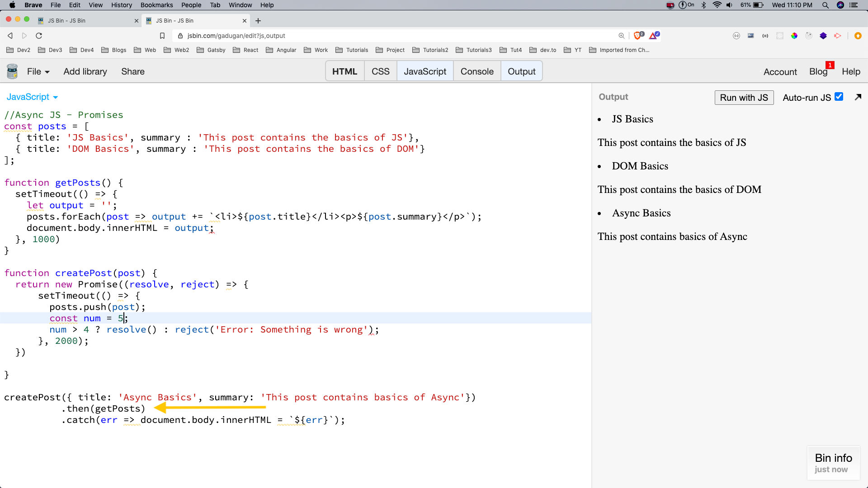This screenshot has height=488, width=868.
Task: Click 'DOM Basics' list item in output
Action: coord(640,166)
